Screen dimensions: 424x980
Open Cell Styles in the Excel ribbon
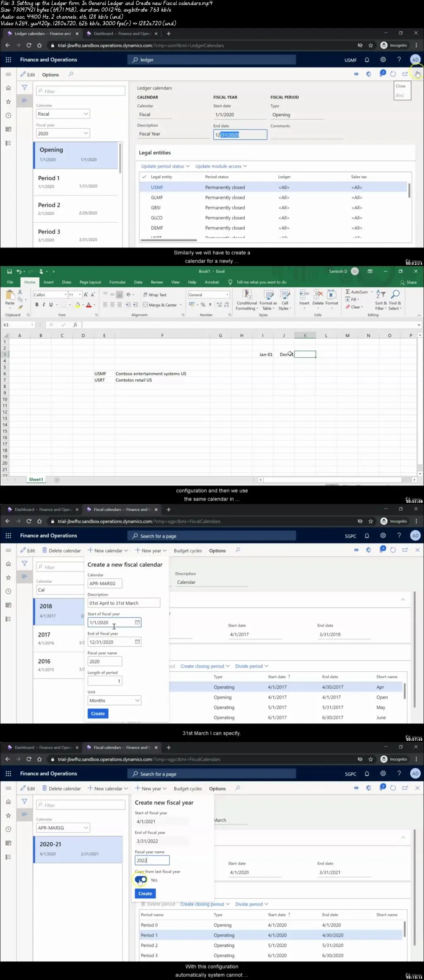(285, 300)
